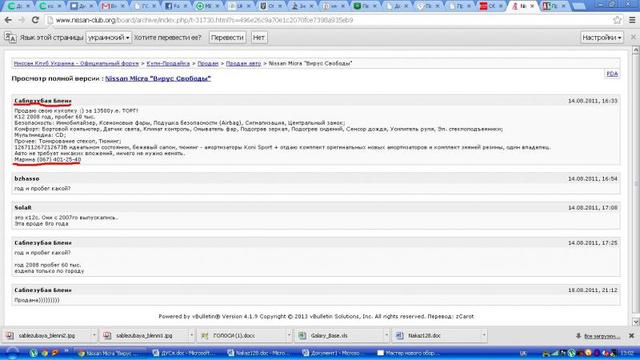Close the active Nissan tab
Screen dimensions: 640x360
tap(532, 6)
